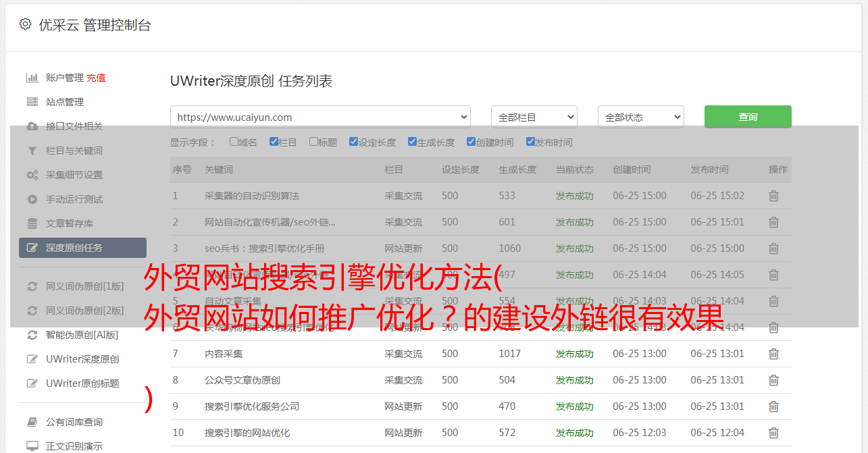This screenshot has width=868, height=453.
Task: Open 智能伪原创[AI版] sidebar item
Action: coord(82,335)
